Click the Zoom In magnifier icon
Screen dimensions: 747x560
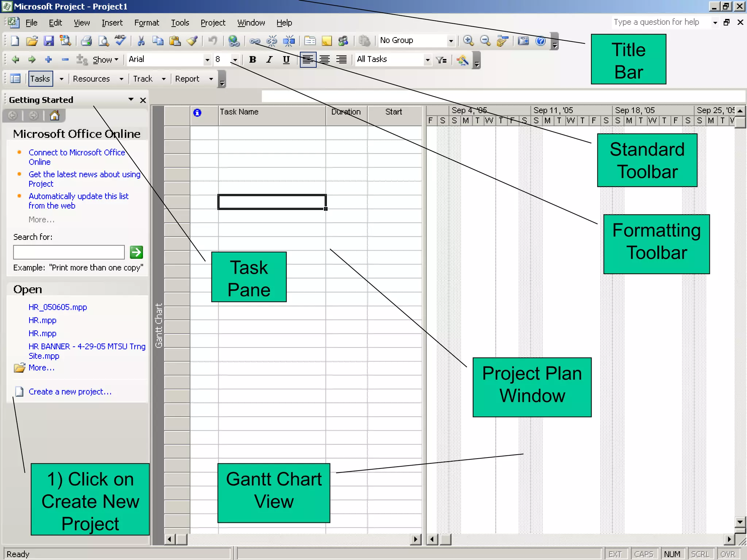(468, 41)
